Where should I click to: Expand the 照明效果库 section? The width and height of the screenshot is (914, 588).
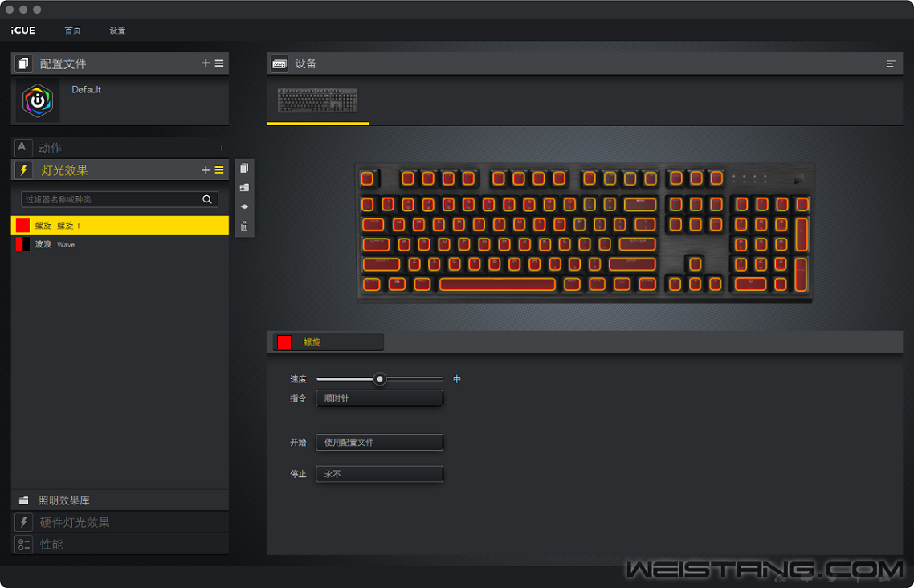coord(120,500)
